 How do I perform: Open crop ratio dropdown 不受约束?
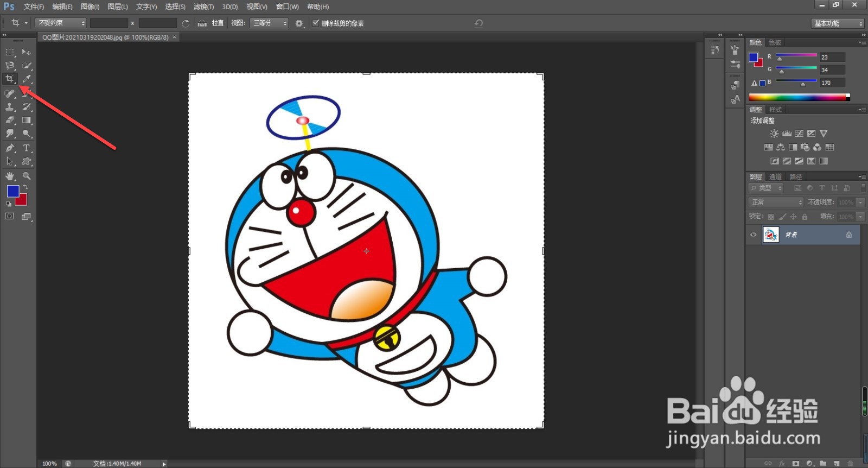coord(61,23)
